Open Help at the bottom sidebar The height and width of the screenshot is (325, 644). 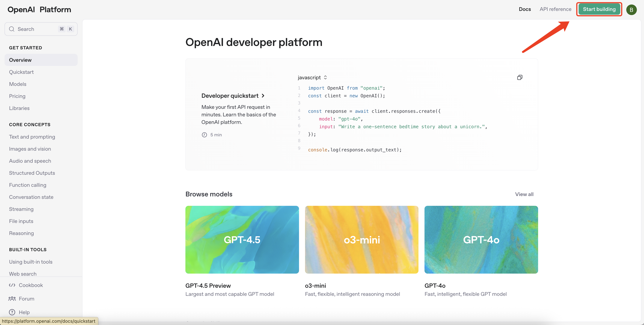24,312
